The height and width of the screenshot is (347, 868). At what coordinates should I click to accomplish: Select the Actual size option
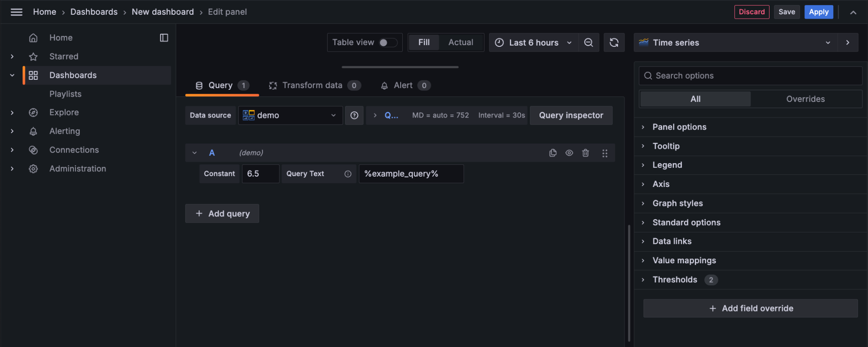460,43
